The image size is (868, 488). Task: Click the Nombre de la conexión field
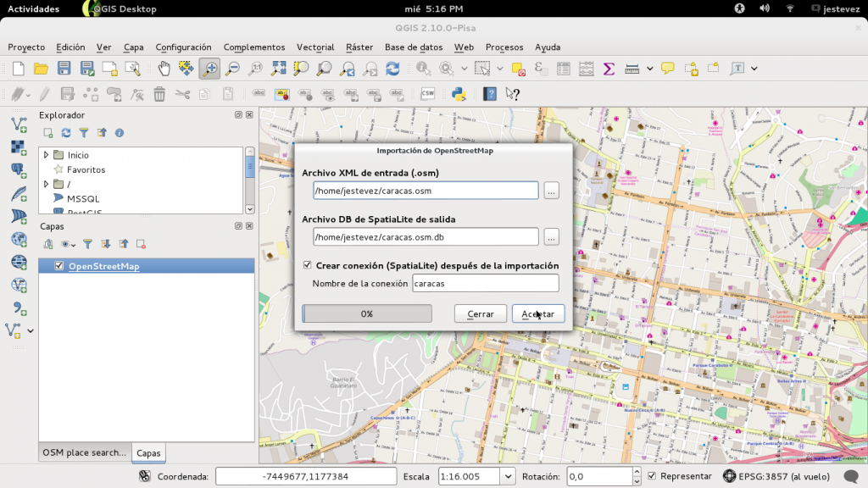point(485,284)
